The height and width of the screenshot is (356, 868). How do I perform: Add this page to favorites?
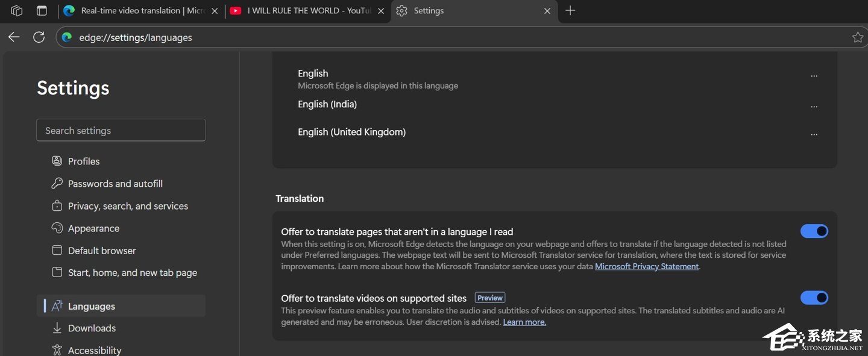[858, 36]
